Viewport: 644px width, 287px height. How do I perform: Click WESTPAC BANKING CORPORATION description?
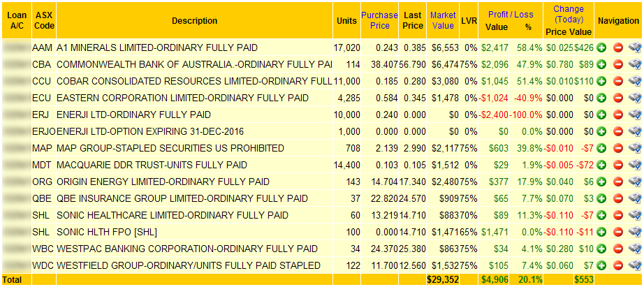[x=187, y=249]
